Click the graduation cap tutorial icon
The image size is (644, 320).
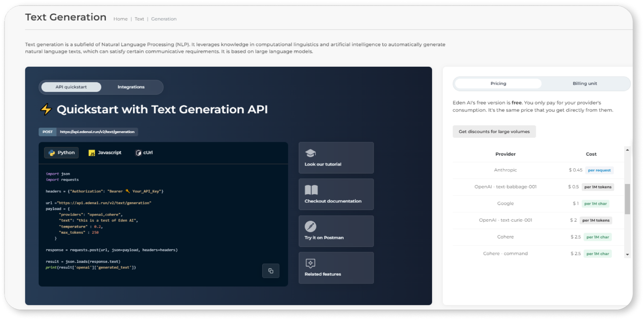(x=310, y=153)
